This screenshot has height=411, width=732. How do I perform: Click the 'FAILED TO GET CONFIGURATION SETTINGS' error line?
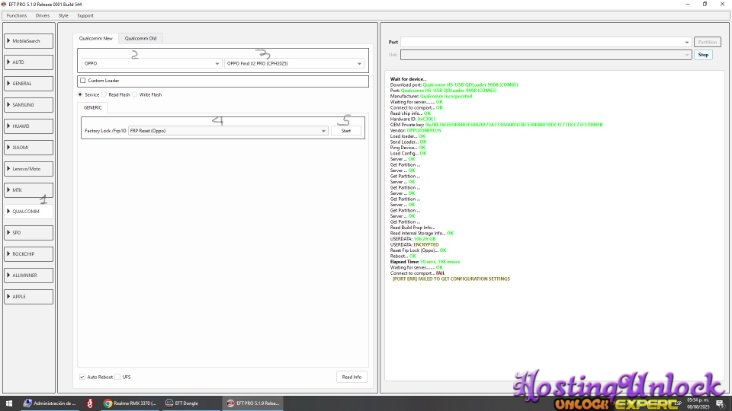tap(451, 279)
